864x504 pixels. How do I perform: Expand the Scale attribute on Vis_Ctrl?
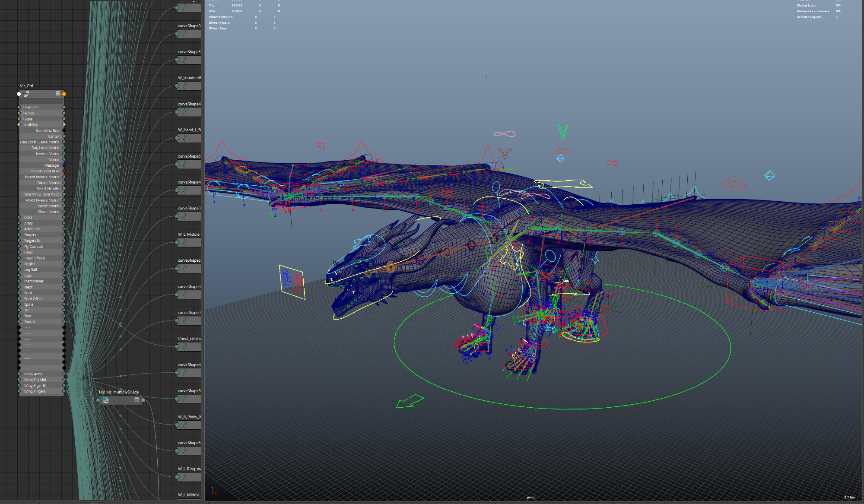click(22, 119)
